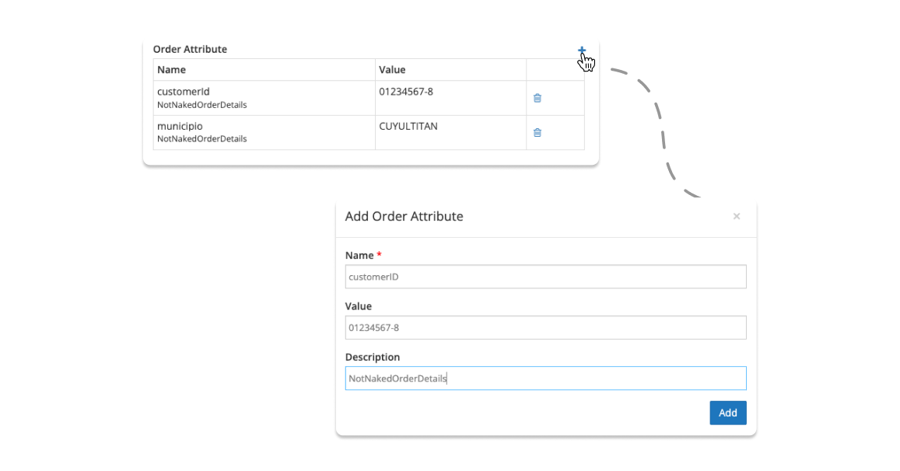This screenshot has height=471, width=900.
Task: Click the Add Order Attribute dialog title
Action: [404, 216]
